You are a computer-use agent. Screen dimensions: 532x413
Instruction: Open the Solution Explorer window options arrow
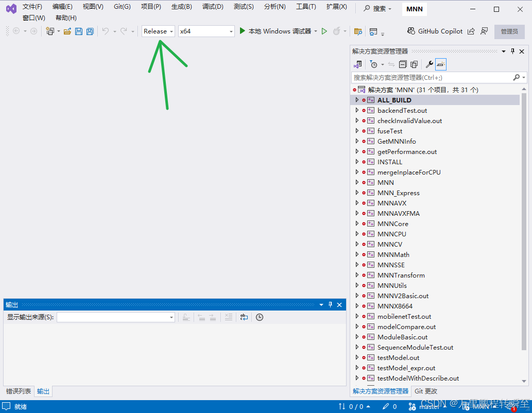504,51
